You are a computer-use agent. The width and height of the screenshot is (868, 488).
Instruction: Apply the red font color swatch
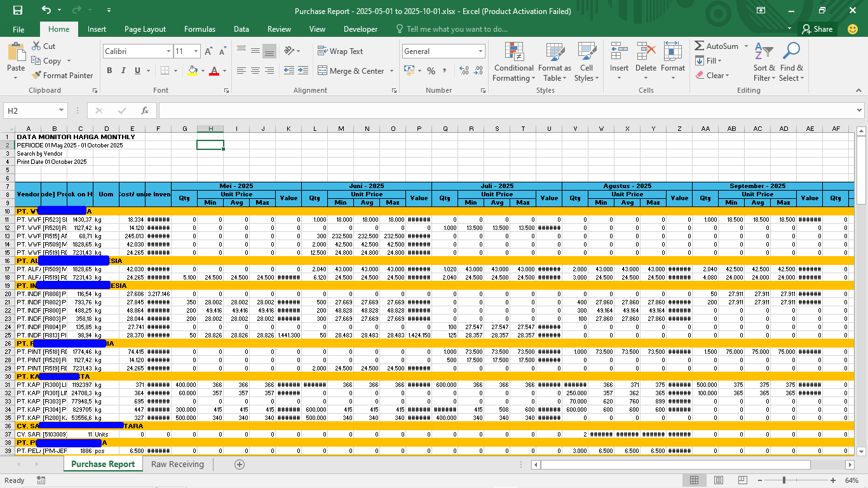214,71
